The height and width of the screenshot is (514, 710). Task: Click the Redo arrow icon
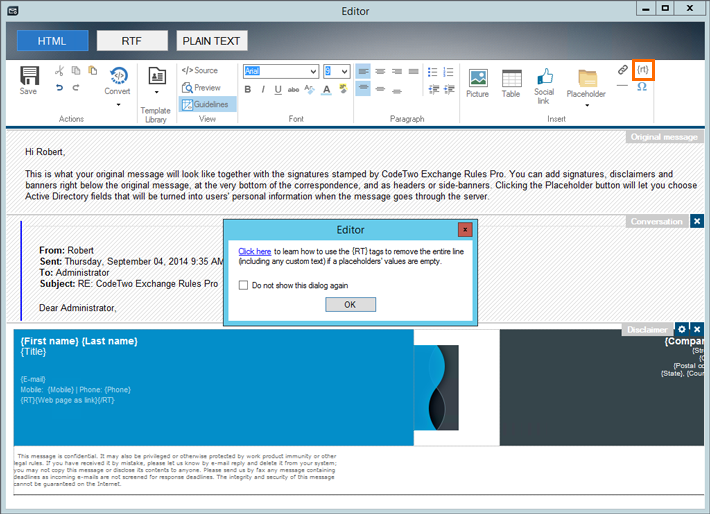click(x=76, y=87)
